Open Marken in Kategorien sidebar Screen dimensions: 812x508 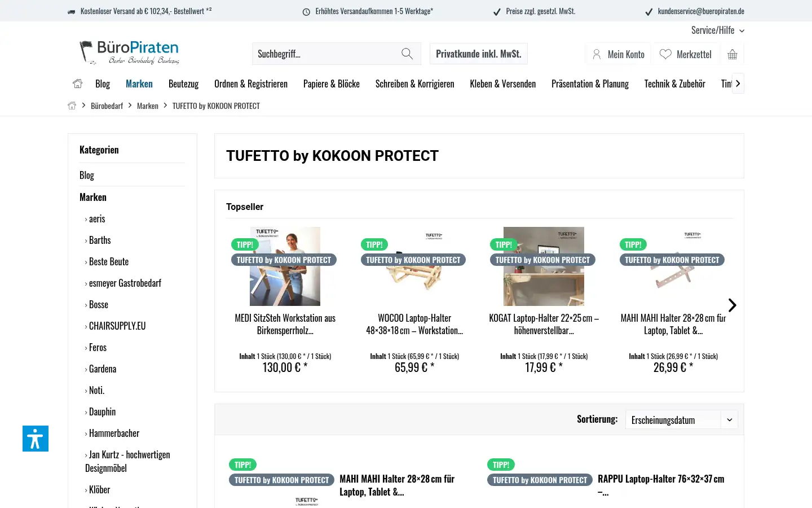point(93,197)
